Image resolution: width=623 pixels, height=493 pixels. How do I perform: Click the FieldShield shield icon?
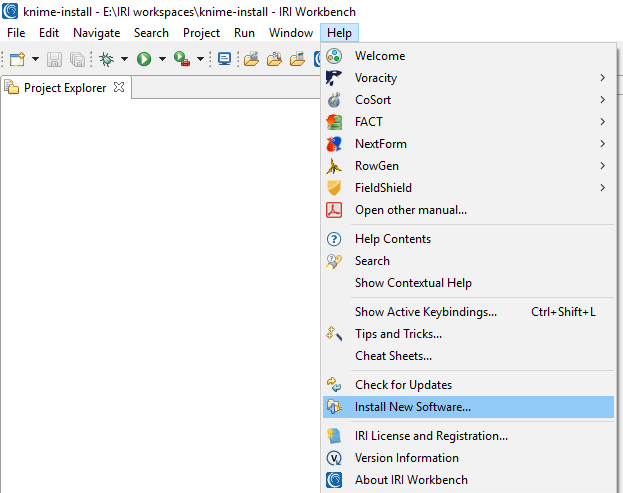tap(334, 188)
